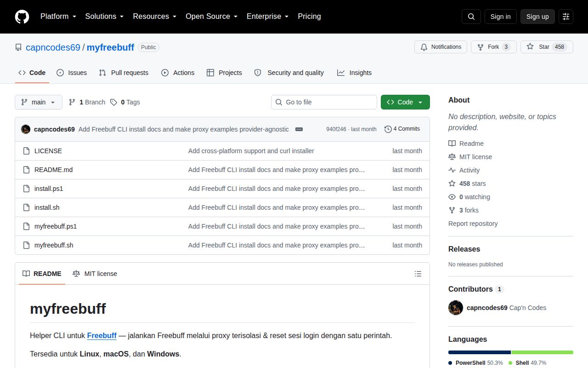The width and height of the screenshot is (588, 368).
Task: Click the repository book icon beside capncodes69
Action: pos(18,47)
